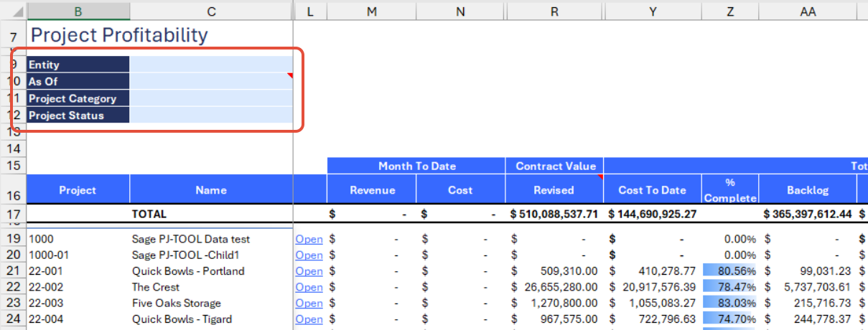The width and height of the screenshot is (868, 330).
Task: Click the 80.56% complete data bar cell
Action: click(x=730, y=271)
